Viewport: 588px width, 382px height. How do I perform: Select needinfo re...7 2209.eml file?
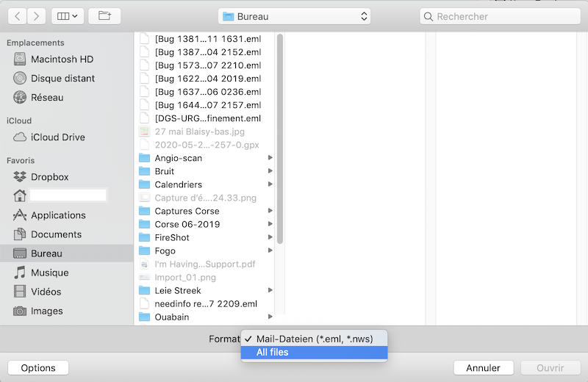(x=204, y=303)
